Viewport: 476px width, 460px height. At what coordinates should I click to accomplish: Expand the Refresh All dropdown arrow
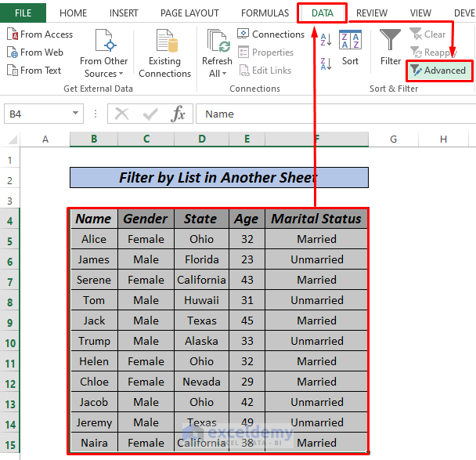coord(225,74)
